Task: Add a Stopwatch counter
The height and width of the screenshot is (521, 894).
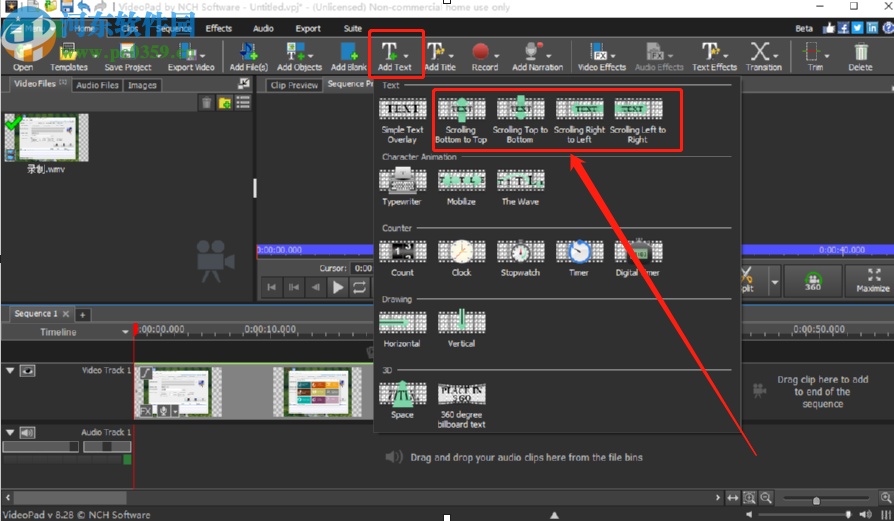Action: [520, 258]
